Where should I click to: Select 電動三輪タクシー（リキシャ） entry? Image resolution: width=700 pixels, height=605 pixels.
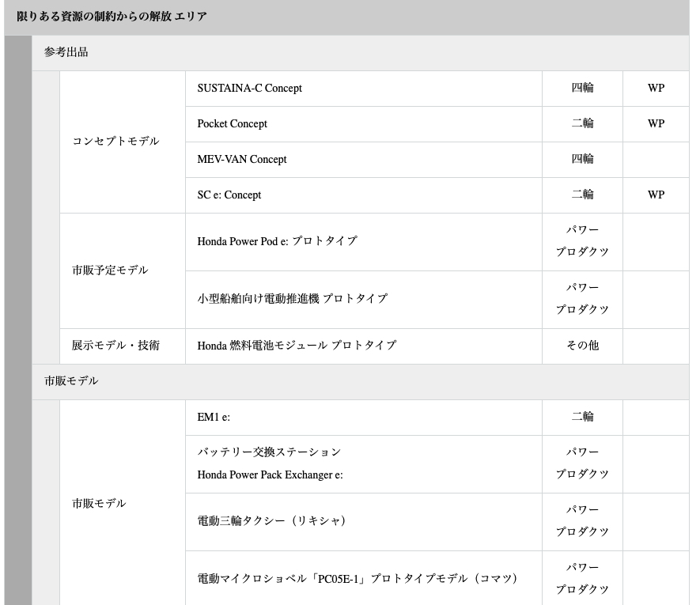(271, 521)
